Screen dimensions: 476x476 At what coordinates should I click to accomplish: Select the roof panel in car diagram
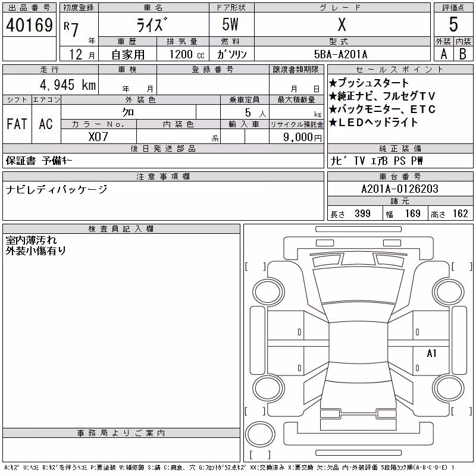tap(358, 343)
